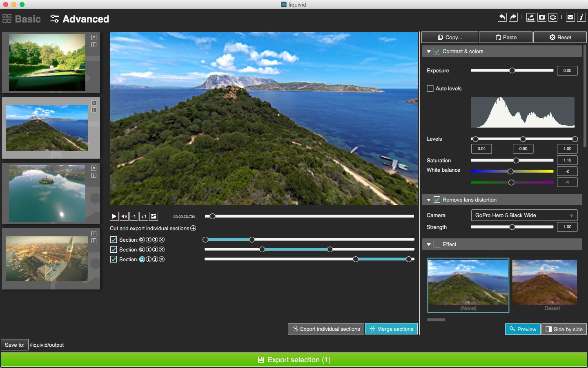588x368 pixels.
Task: Click the green Export selection button
Action: [294, 360]
